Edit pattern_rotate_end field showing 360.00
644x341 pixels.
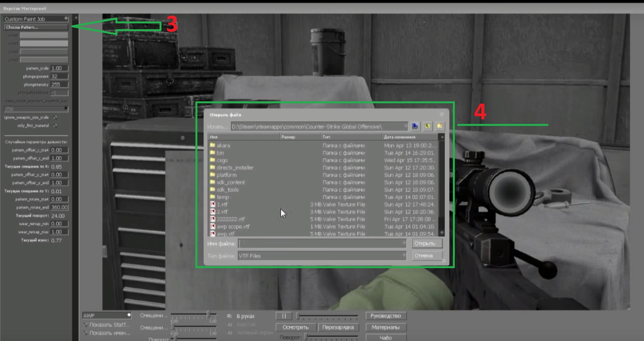click(59, 207)
